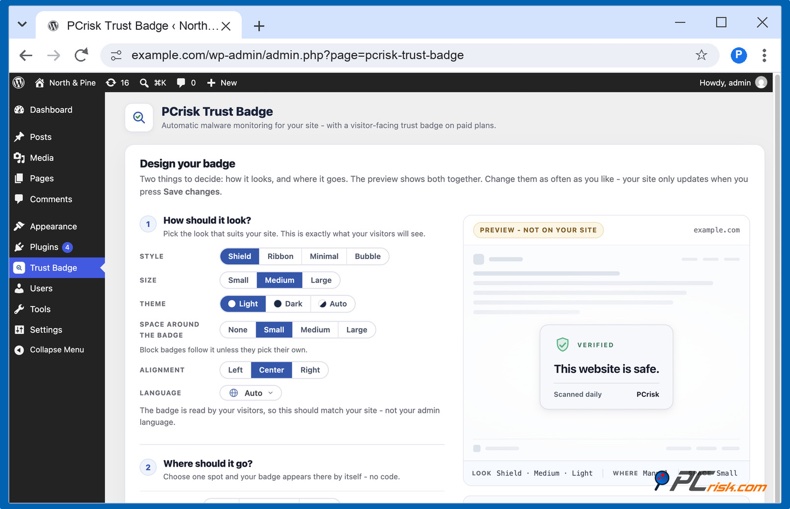The width and height of the screenshot is (790, 509).
Task: Choose the Light theme
Action: point(243,304)
